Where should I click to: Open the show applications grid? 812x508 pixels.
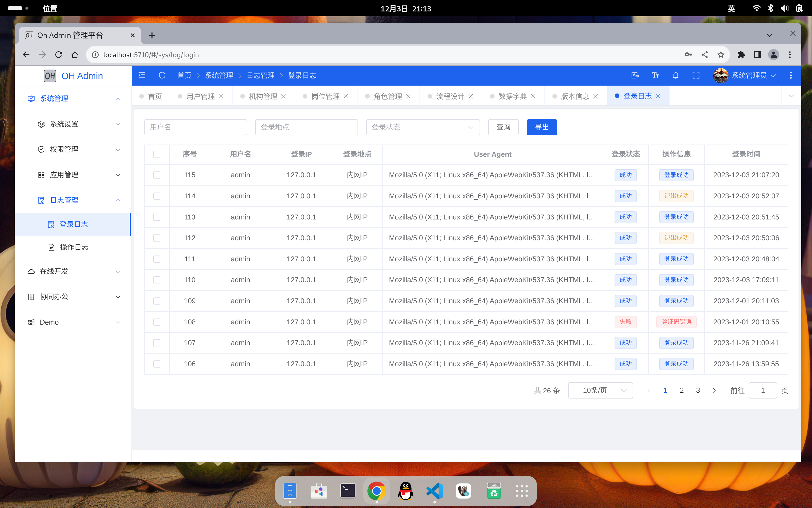tap(522, 491)
